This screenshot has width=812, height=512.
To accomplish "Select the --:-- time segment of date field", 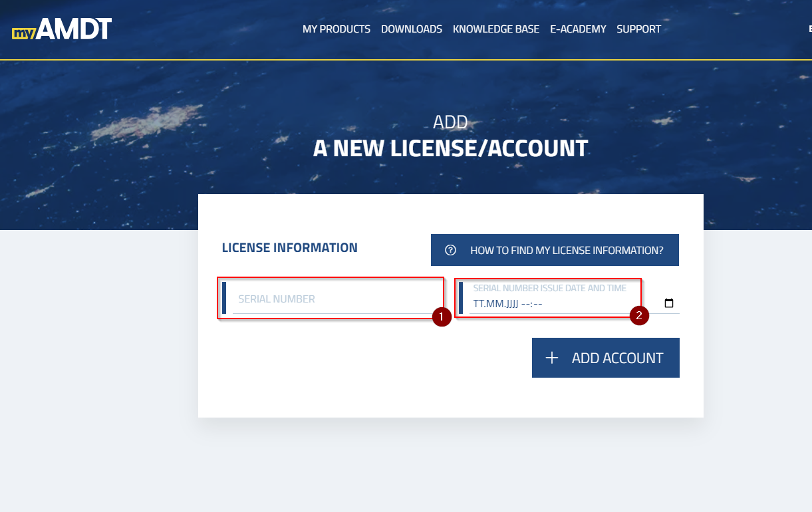I will tap(532, 304).
